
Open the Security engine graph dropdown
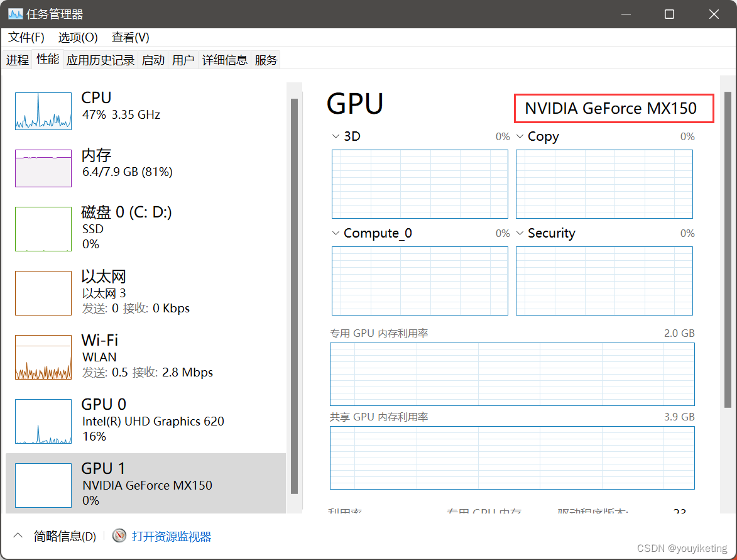520,233
